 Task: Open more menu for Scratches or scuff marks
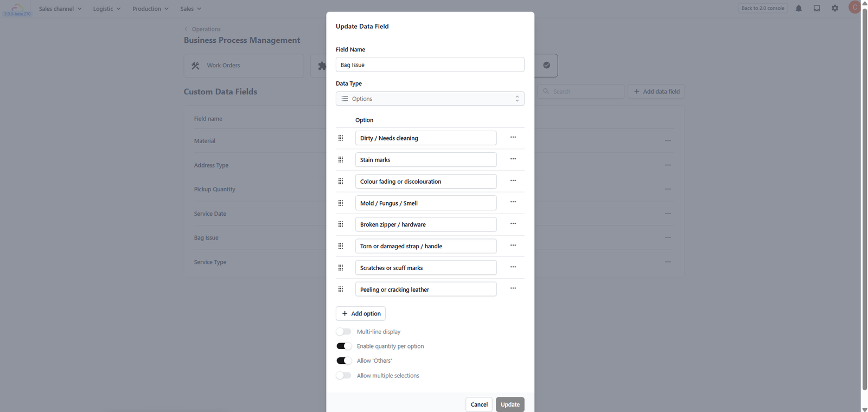pos(513,267)
